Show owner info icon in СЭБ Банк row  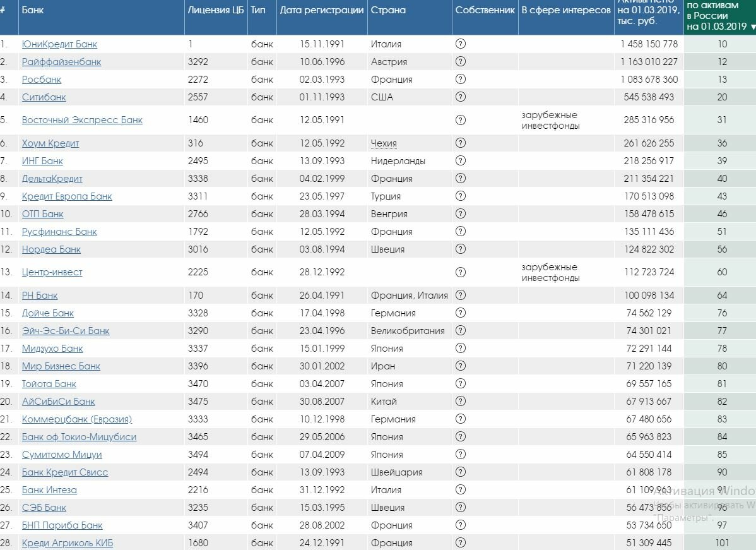pos(461,508)
